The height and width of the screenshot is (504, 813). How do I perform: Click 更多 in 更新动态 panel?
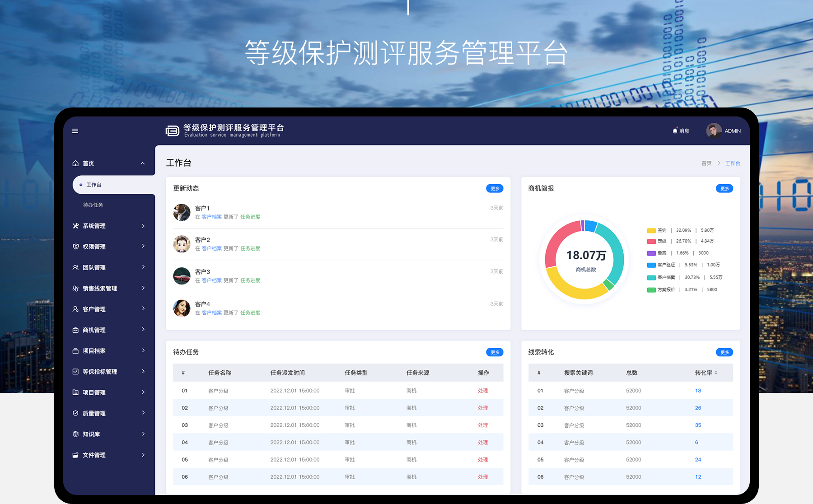[495, 189]
